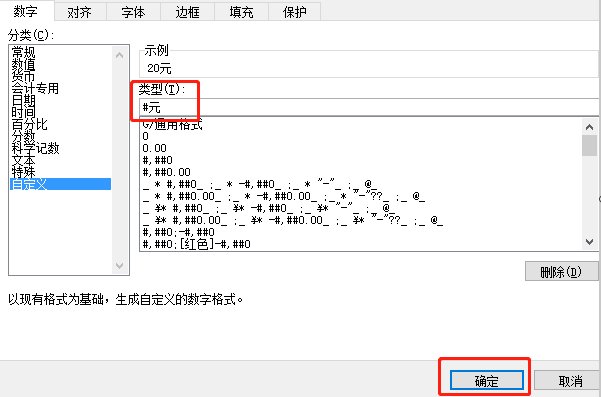
Task: Click the type list scroll down arrow
Action: (x=590, y=242)
